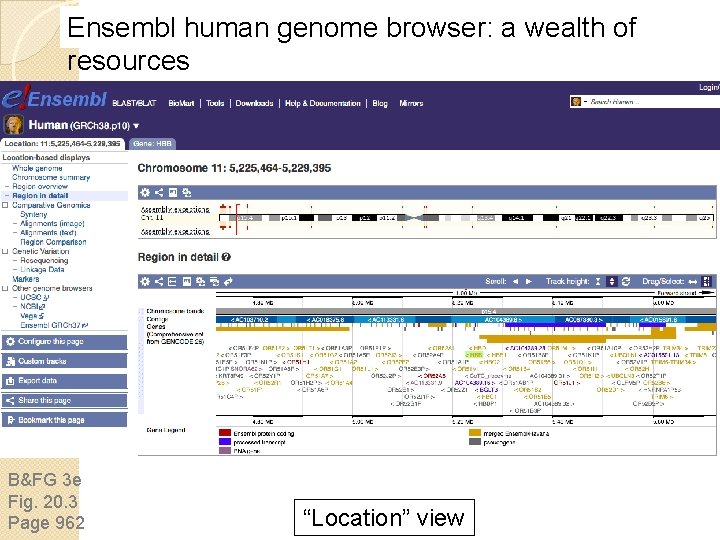The image size is (720, 540).
Task: Open Alignments (text) link
Action: click(48, 233)
